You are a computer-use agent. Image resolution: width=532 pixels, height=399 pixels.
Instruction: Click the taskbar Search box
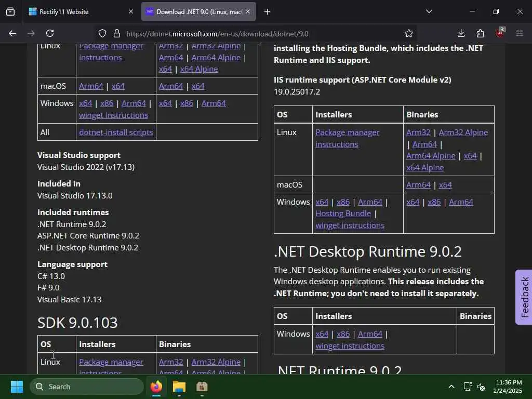87,387
